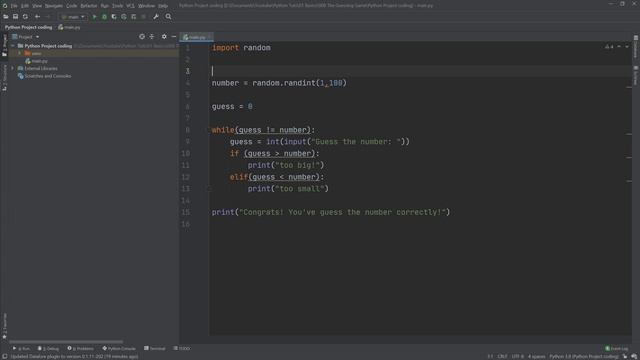Screen dimensions: 640x360
Task: Open the Run menu
Action: click(x=104, y=6)
